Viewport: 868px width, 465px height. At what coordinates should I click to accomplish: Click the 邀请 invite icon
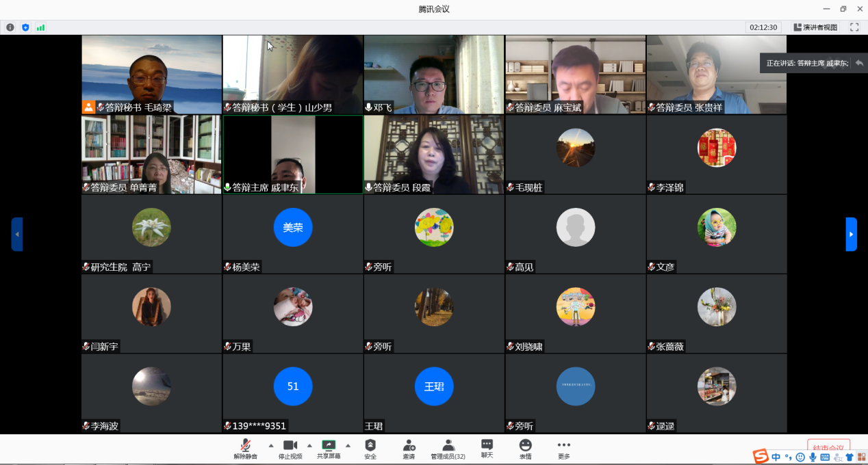point(409,448)
